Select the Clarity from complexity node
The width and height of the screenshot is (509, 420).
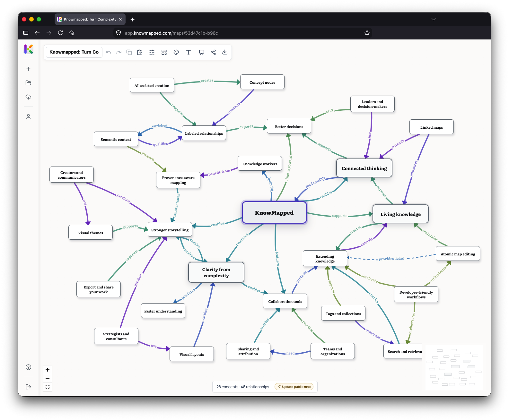[x=216, y=272]
